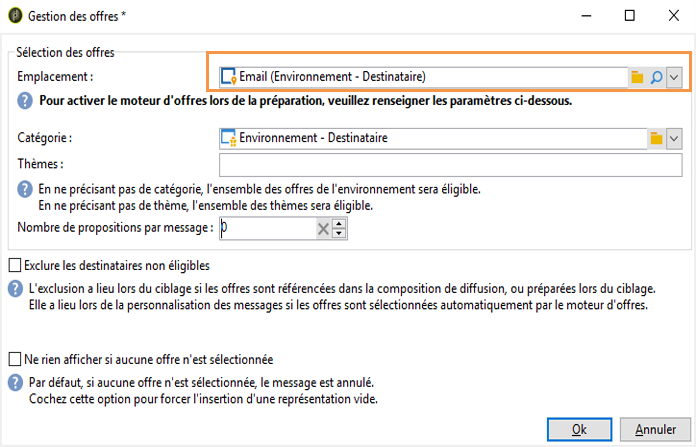
Task: Open folder browser for Emplacement field
Action: pos(637,77)
